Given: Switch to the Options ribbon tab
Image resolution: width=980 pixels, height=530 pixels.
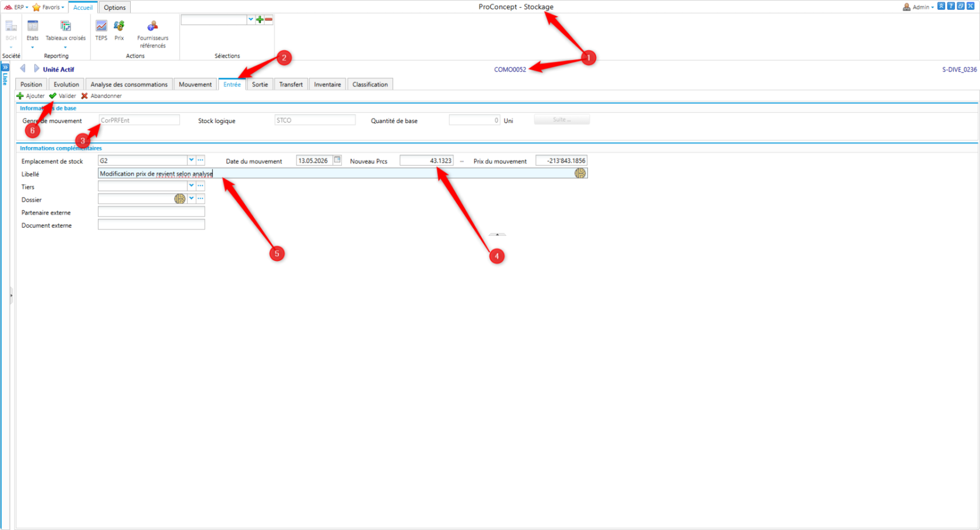Looking at the screenshot, I should (114, 8).
